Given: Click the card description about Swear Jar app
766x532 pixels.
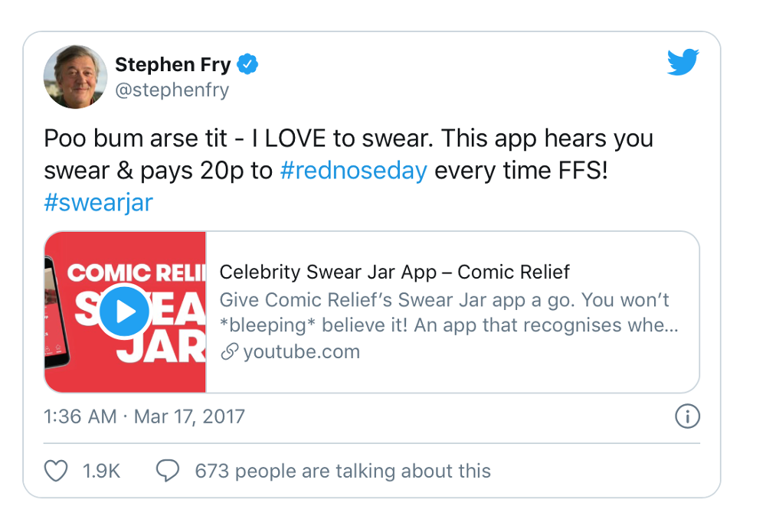Looking at the screenshot, I should (x=448, y=312).
